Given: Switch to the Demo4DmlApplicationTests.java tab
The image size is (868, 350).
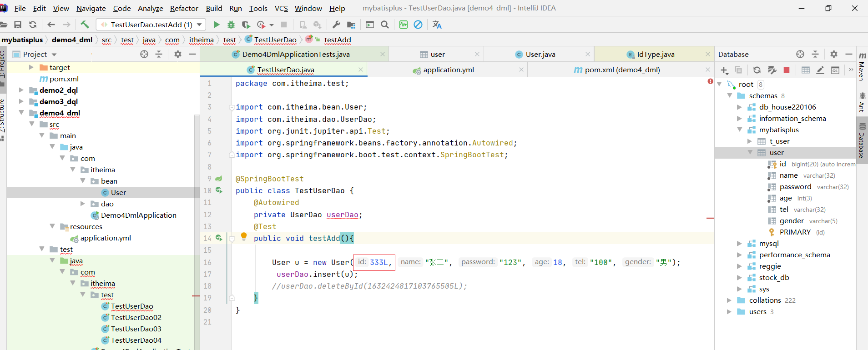Looking at the screenshot, I should 296,54.
